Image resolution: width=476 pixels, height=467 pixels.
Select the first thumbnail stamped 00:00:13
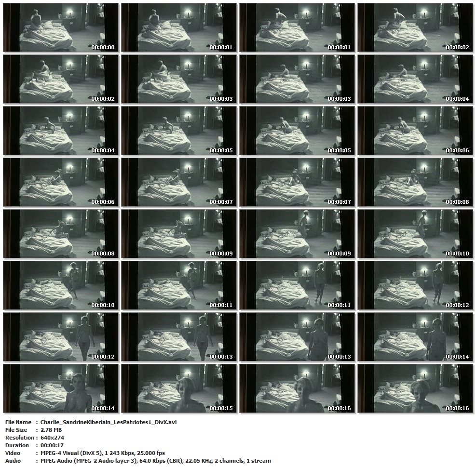(x=179, y=337)
